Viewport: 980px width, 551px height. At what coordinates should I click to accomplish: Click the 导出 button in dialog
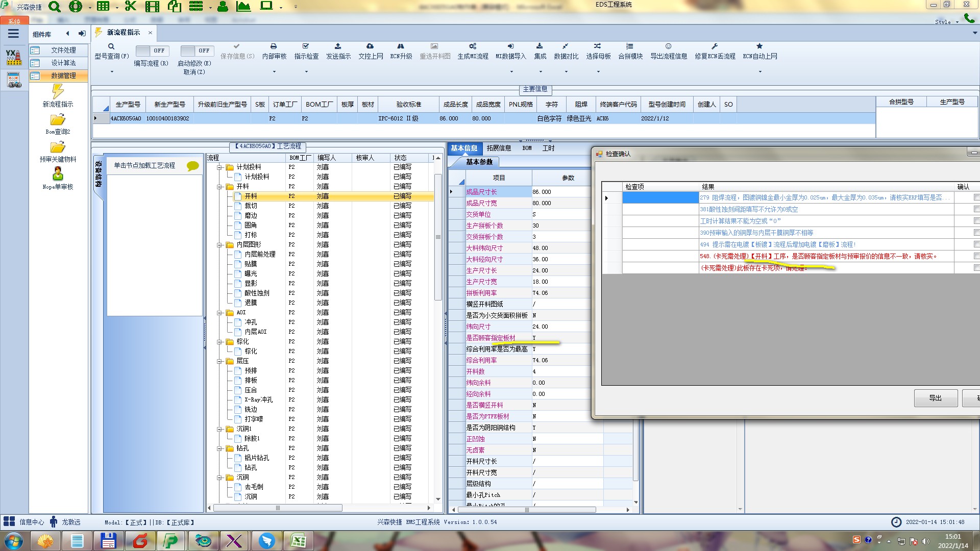click(x=935, y=398)
